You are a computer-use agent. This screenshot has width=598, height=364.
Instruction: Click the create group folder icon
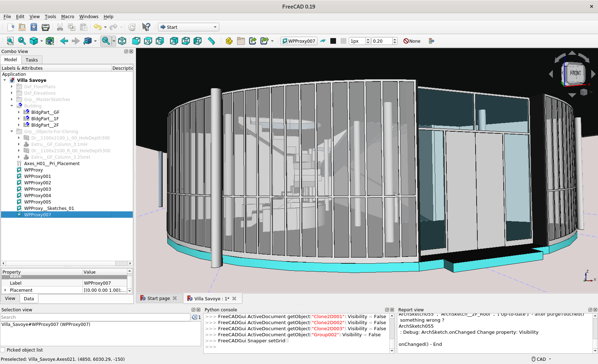(x=241, y=41)
